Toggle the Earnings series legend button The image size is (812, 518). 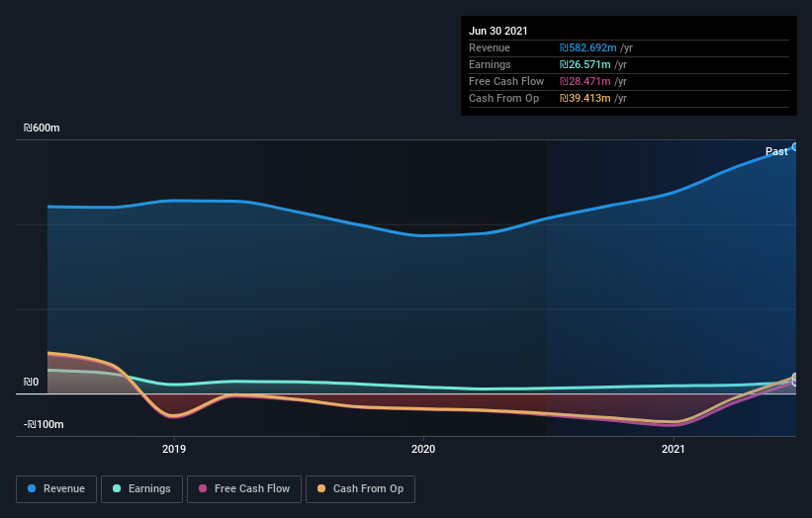tap(141, 489)
